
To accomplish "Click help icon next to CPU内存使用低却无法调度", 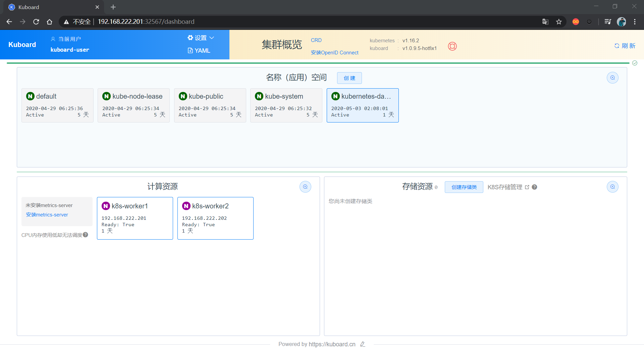I will pos(86,235).
